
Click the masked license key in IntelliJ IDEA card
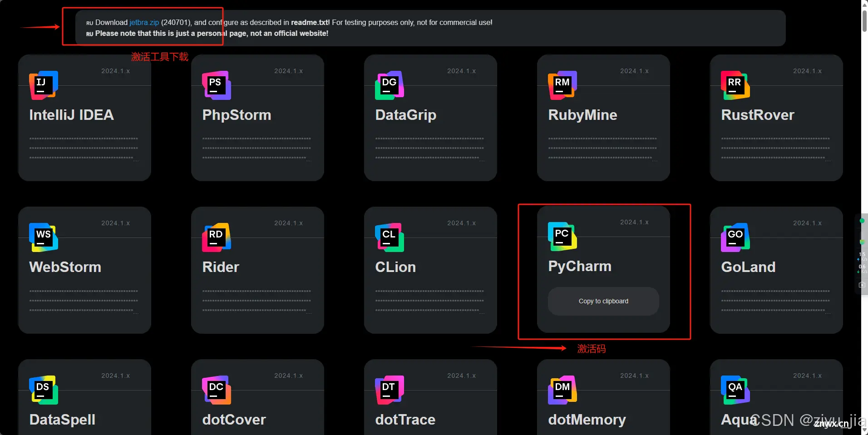pos(84,149)
